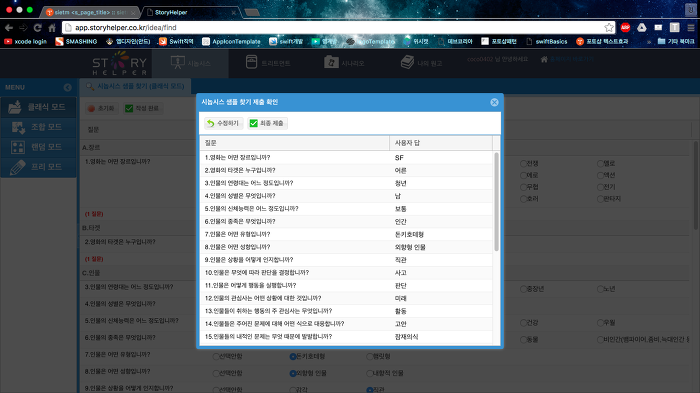Open the SMASHING bookmark
The image size is (700, 393).
[x=76, y=42]
